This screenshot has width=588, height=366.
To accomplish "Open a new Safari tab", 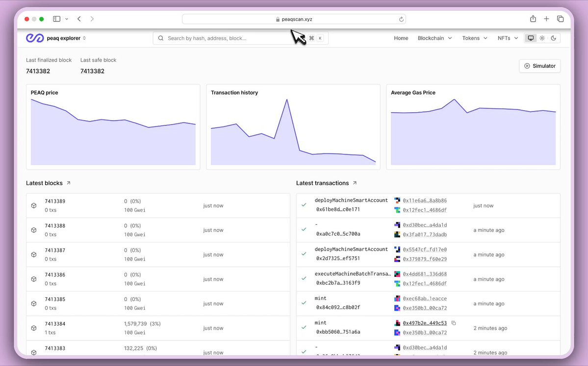I will (546, 19).
